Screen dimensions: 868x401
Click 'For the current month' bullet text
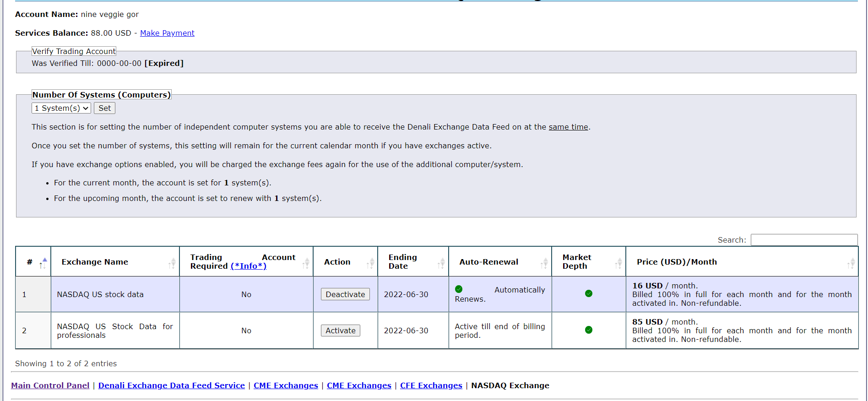[x=163, y=183]
